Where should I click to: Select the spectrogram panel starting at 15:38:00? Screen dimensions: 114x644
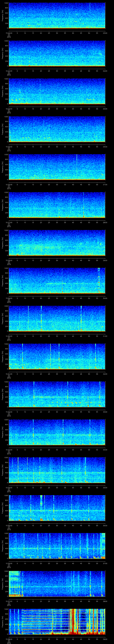pyautogui.click(x=57, y=621)
